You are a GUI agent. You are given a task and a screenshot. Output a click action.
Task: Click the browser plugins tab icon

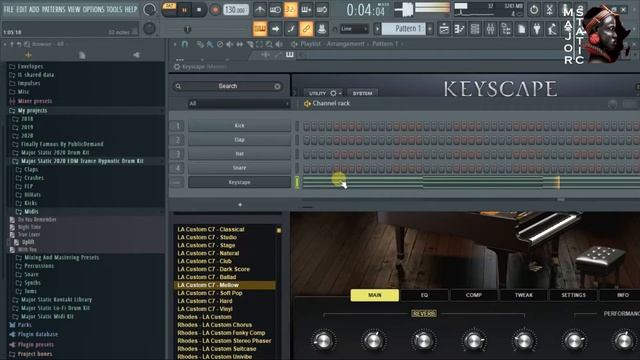(x=136, y=55)
